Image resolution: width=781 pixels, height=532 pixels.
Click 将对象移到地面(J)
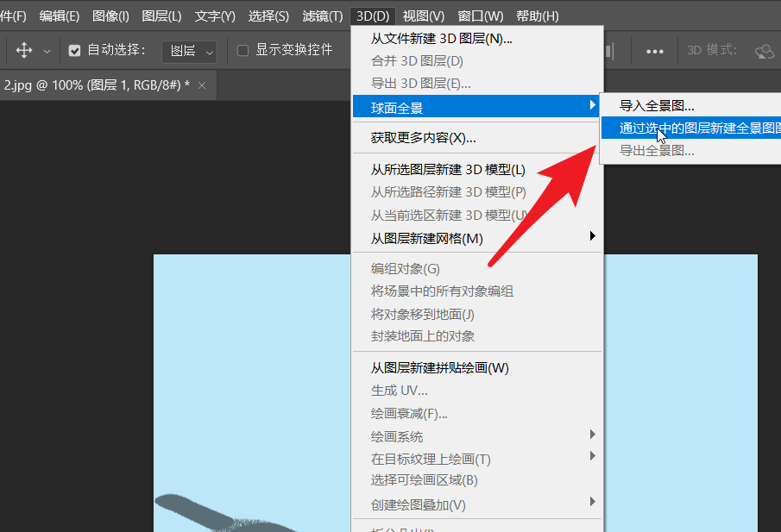478,314
